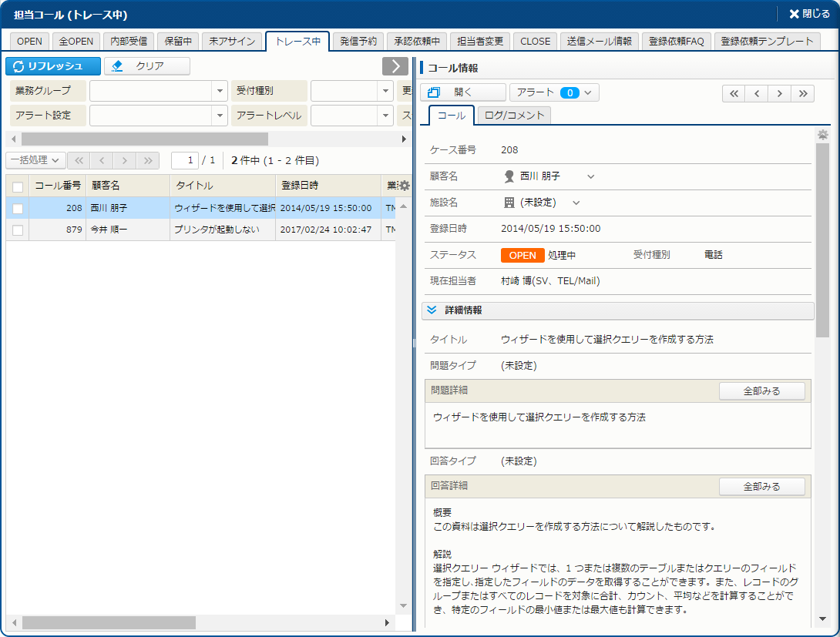This screenshot has width=840, height=637.
Task: Open column settings gear in call list
Action: tap(405, 186)
